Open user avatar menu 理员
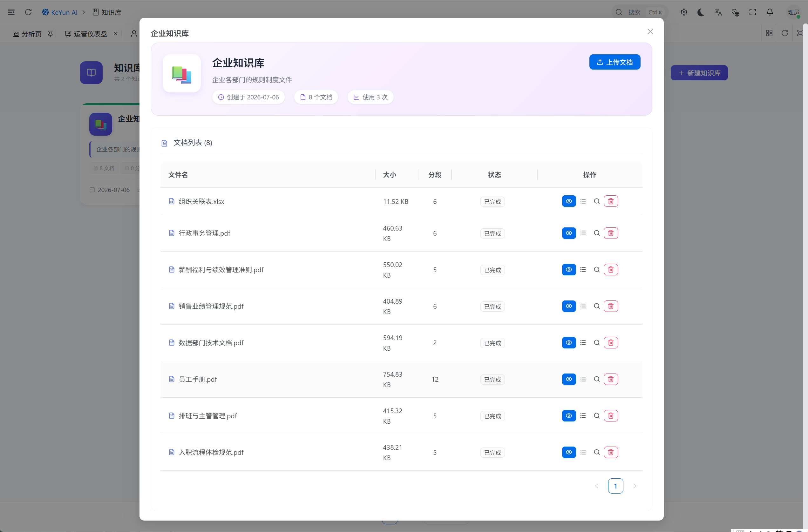Image resolution: width=808 pixels, height=532 pixels. pos(793,12)
